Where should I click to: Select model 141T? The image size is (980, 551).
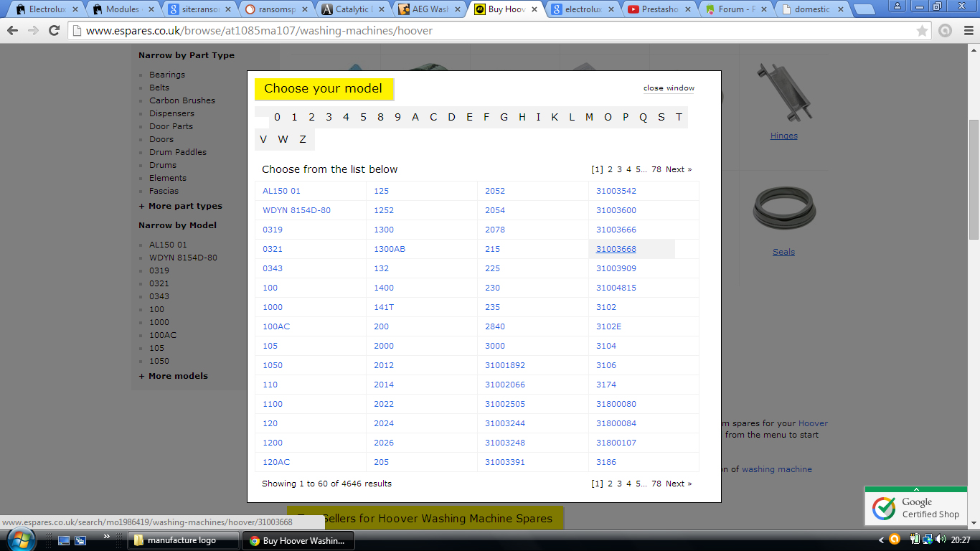384,307
